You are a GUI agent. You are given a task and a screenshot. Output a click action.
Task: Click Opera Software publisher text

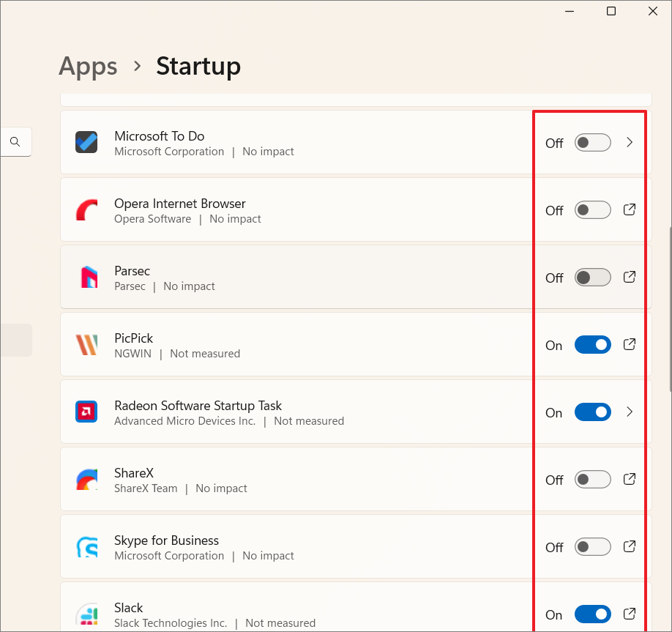152,219
